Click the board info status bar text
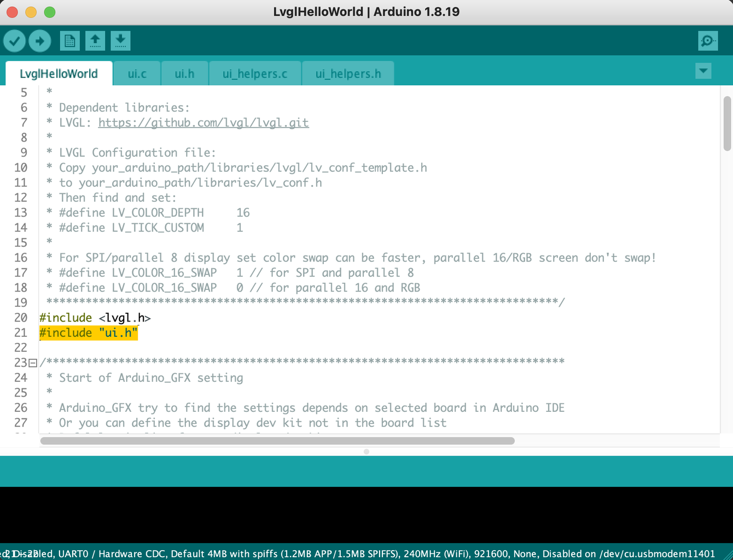733x560 pixels. coord(358,554)
